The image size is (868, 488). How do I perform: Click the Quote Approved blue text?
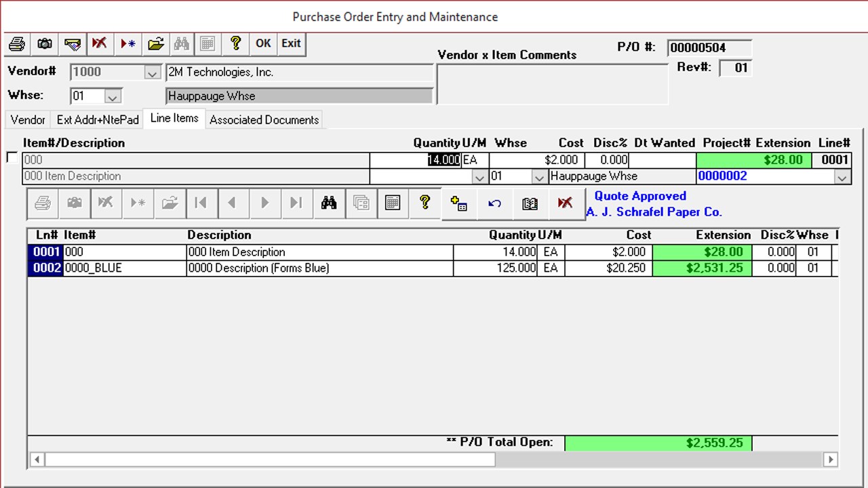tap(640, 196)
